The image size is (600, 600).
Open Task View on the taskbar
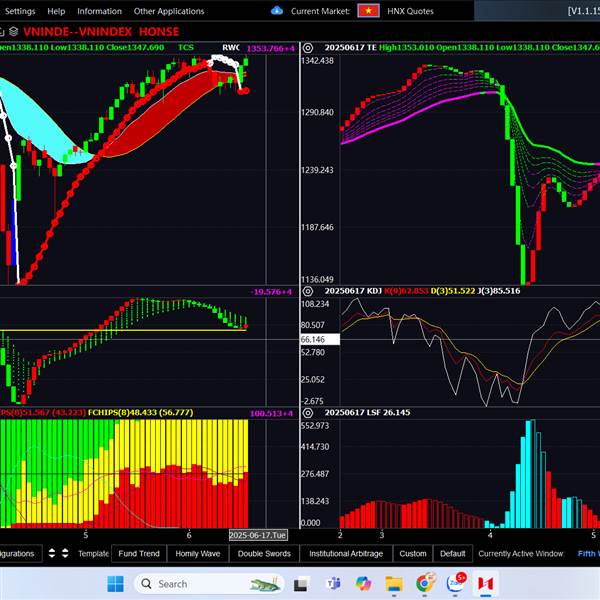301,584
